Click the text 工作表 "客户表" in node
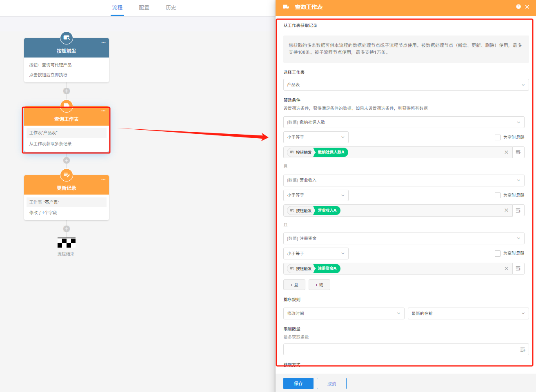 (44, 202)
